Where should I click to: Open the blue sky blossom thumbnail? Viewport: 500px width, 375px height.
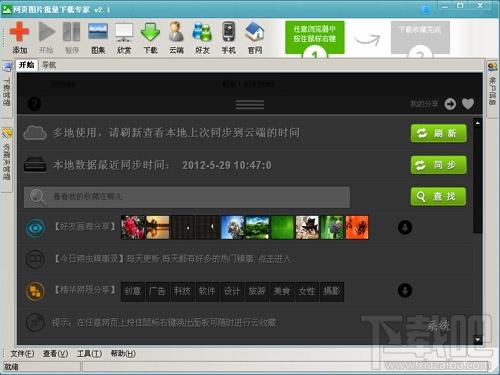click(232, 227)
